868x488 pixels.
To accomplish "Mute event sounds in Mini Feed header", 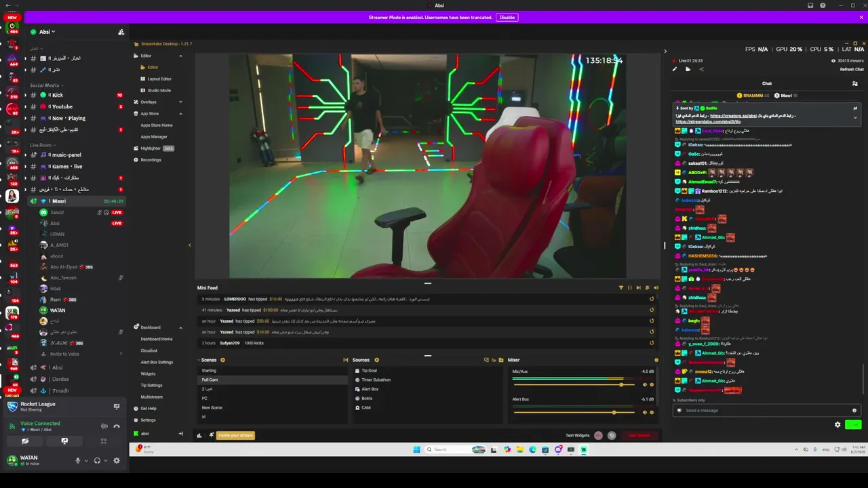I will tap(656, 287).
